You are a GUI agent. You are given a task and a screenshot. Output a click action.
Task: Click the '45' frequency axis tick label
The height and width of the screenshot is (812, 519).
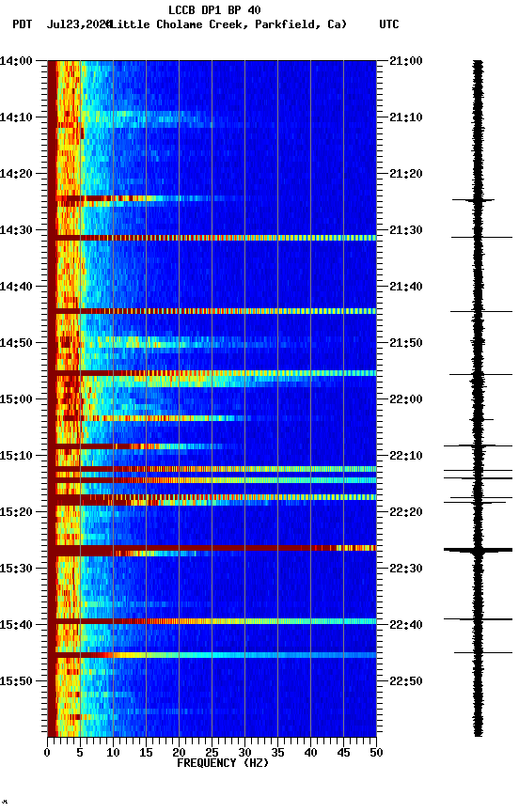[x=343, y=753]
